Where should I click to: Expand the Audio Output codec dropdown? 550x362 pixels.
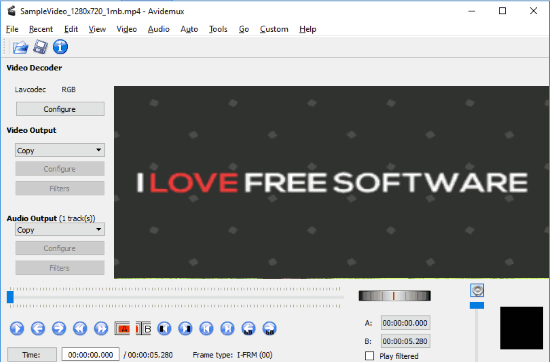(60, 230)
